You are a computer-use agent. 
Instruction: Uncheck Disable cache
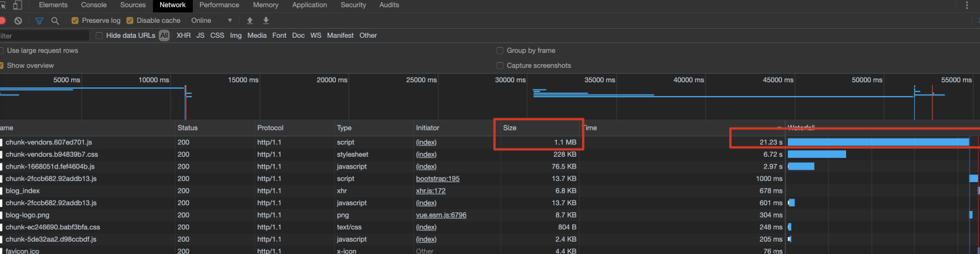[130, 21]
